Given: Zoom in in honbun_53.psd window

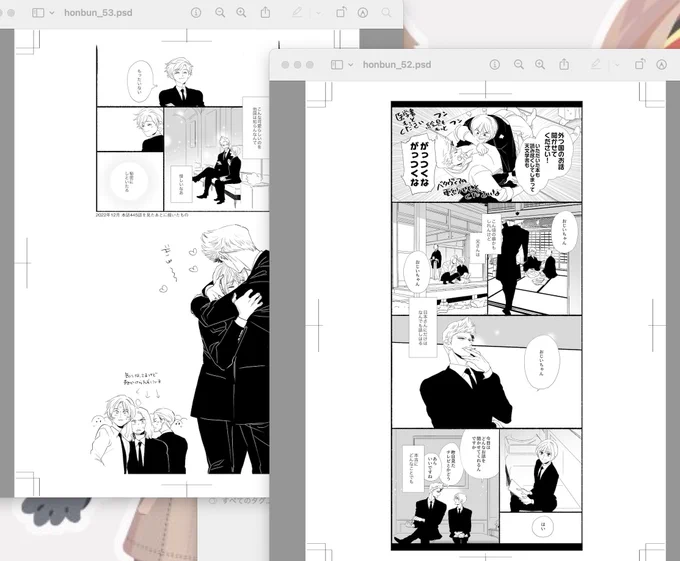Looking at the screenshot, I should (x=241, y=13).
